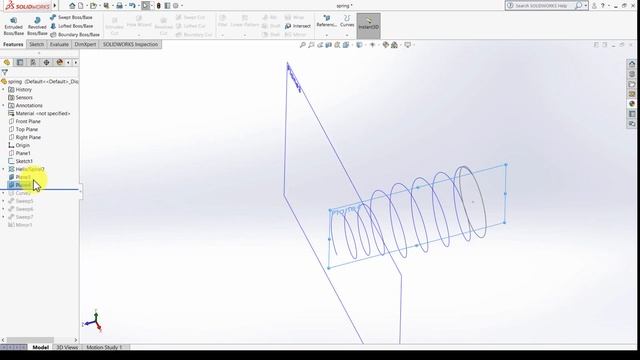This screenshot has width=640, height=360.
Task: Open the DimXpertManager crosshair tab
Action: click(46, 62)
